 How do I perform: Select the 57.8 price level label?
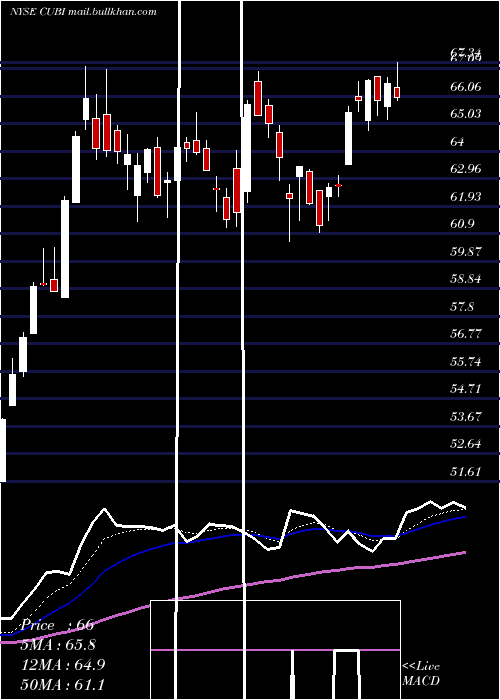[x=462, y=307]
